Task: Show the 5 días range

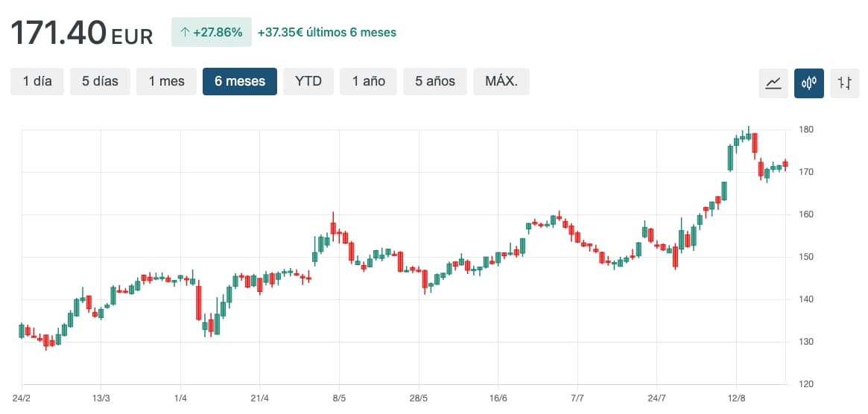Action: [100, 81]
